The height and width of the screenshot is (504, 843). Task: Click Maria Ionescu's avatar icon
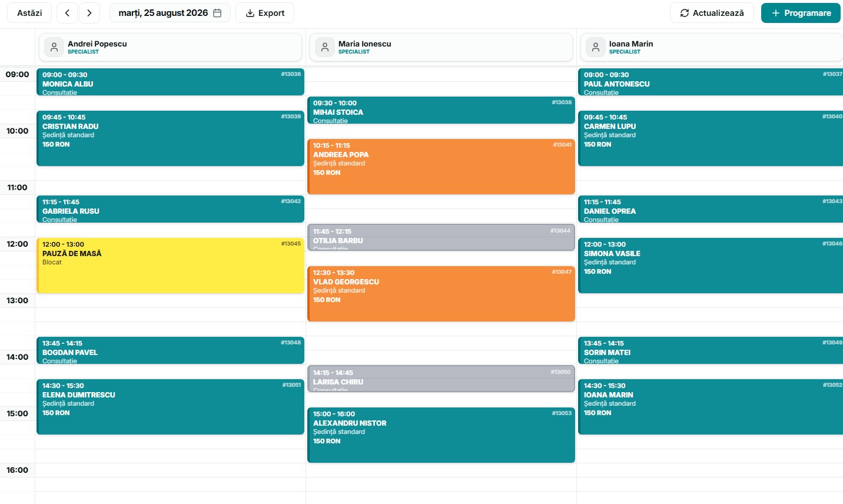pyautogui.click(x=325, y=47)
